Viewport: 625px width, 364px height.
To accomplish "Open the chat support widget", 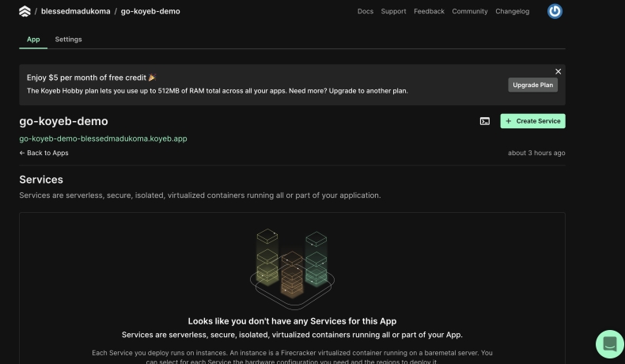I will [x=610, y=344].
